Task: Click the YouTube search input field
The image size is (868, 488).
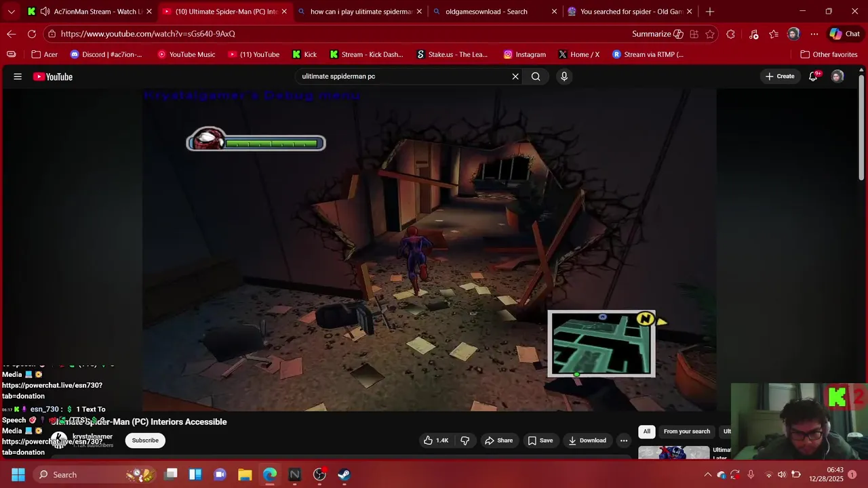Action: (x=403, y=77)
